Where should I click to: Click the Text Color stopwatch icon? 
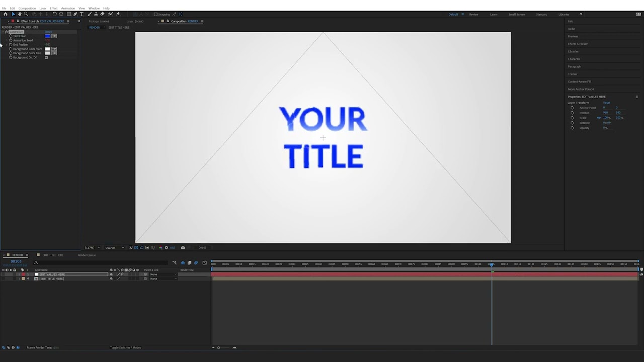(11, 36)
